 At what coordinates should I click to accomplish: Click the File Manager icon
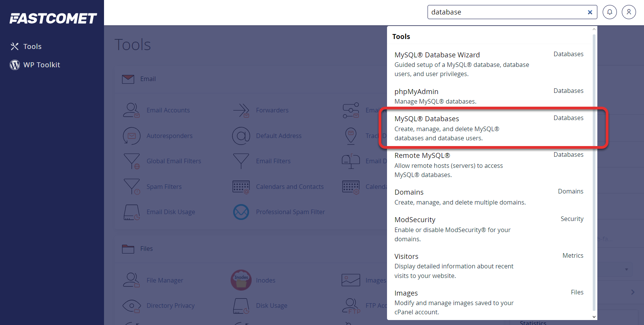click(x=131, y=280)
